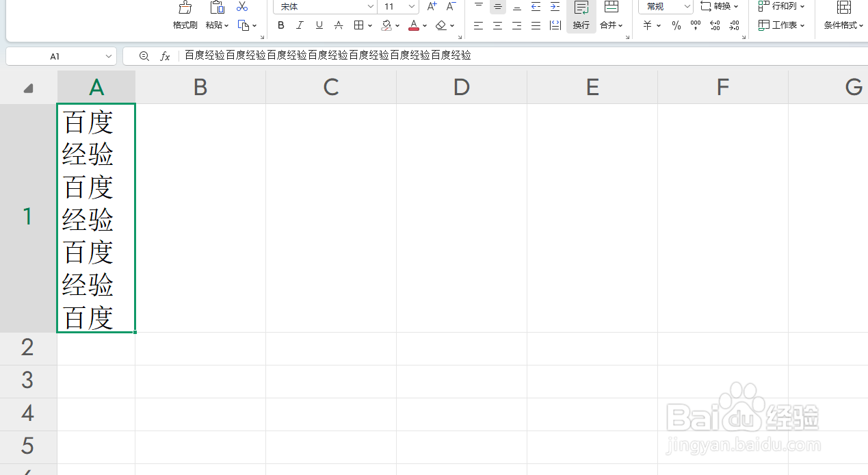The width and height of the screenshot is (868, 475).
Task: Select row 3 header
Action: [28, 381]
